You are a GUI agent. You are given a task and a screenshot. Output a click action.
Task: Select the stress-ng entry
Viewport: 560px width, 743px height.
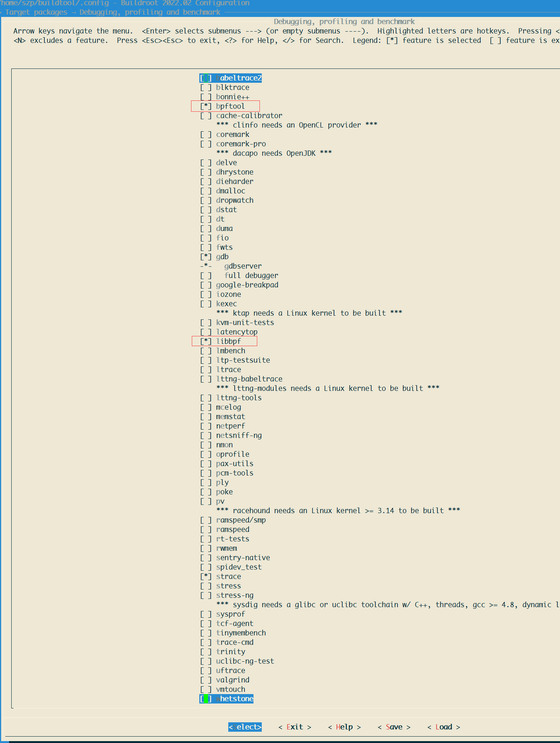point(227,595)
